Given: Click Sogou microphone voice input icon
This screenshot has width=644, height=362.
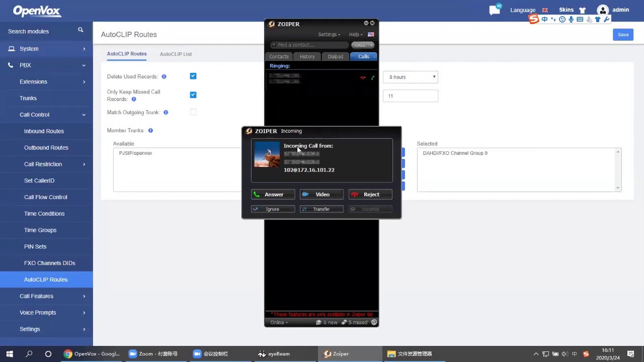Looking at the screenshot, I should (571, 20).
